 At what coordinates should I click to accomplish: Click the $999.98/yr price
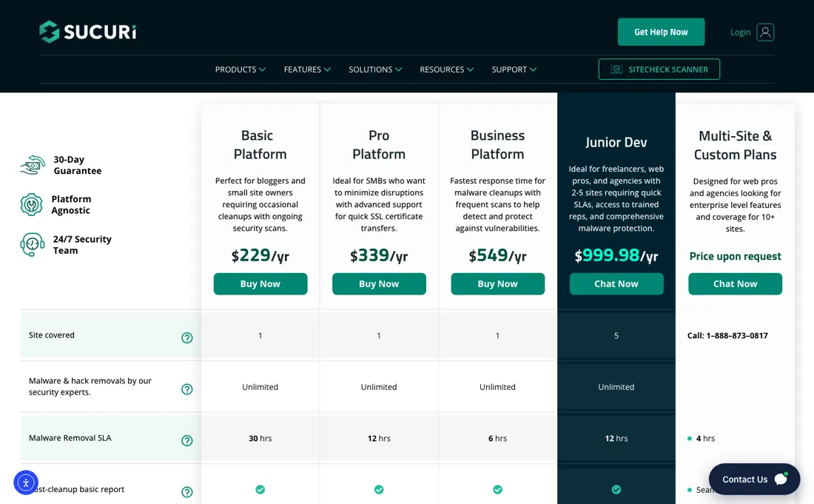[616, 255]
